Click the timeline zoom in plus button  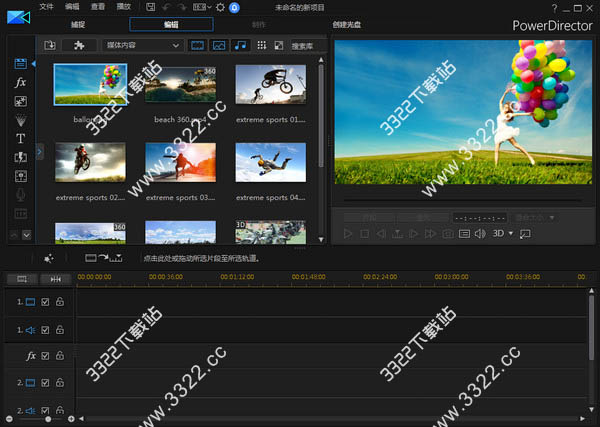click(x=71, y=419)
